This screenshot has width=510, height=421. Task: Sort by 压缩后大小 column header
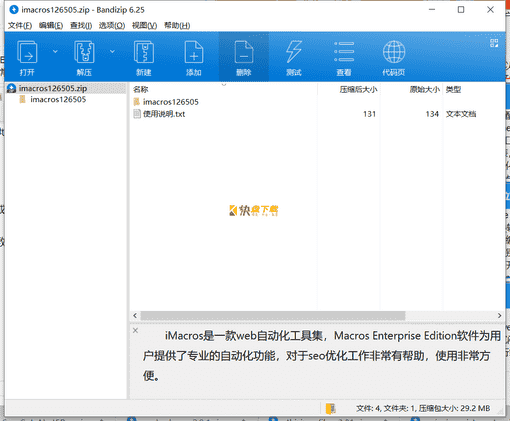pyautogui.click(x=358, y=89)
